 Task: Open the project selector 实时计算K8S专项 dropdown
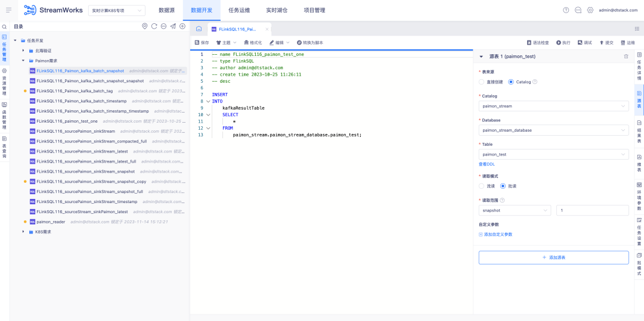pyautogui.click(x=117, y=10)
